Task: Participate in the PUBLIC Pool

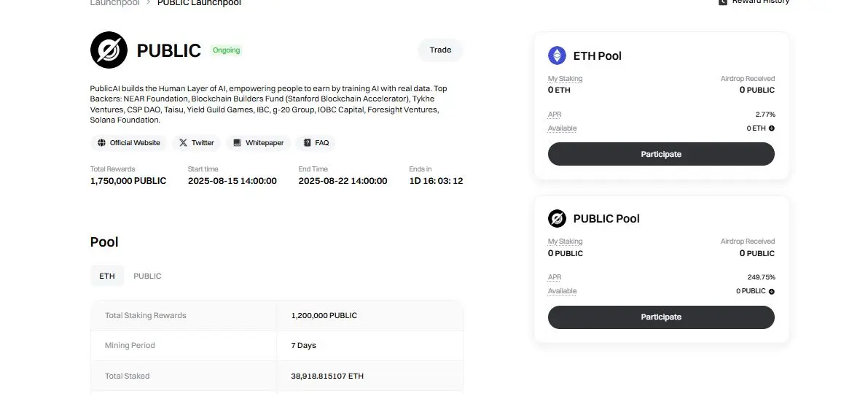Action: click(x=661, y=317)
